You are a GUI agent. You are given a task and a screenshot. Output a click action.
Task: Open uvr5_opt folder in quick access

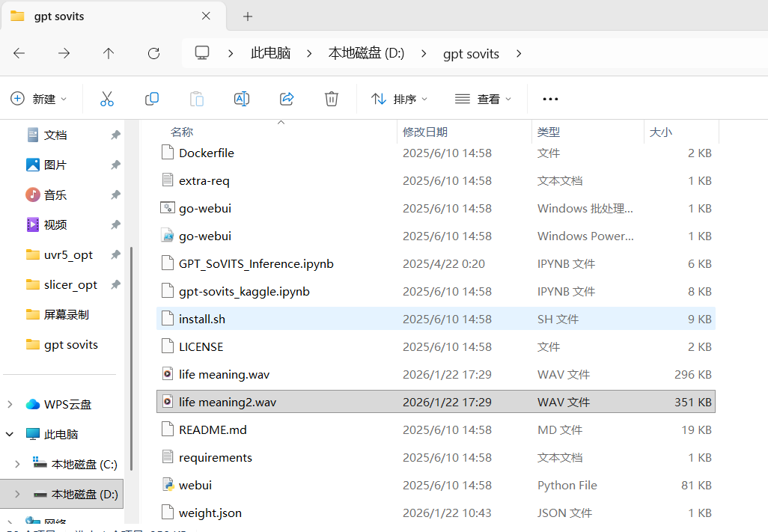(x=68, y=254)
